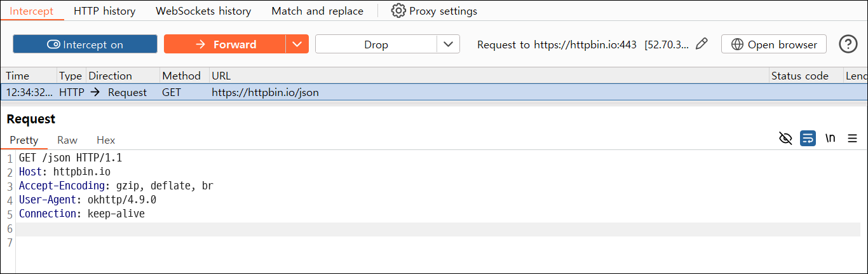This screenshot has width=868, height=274.
Task: Select the httpbin.io/json GET request row
Action: [434, 92]
